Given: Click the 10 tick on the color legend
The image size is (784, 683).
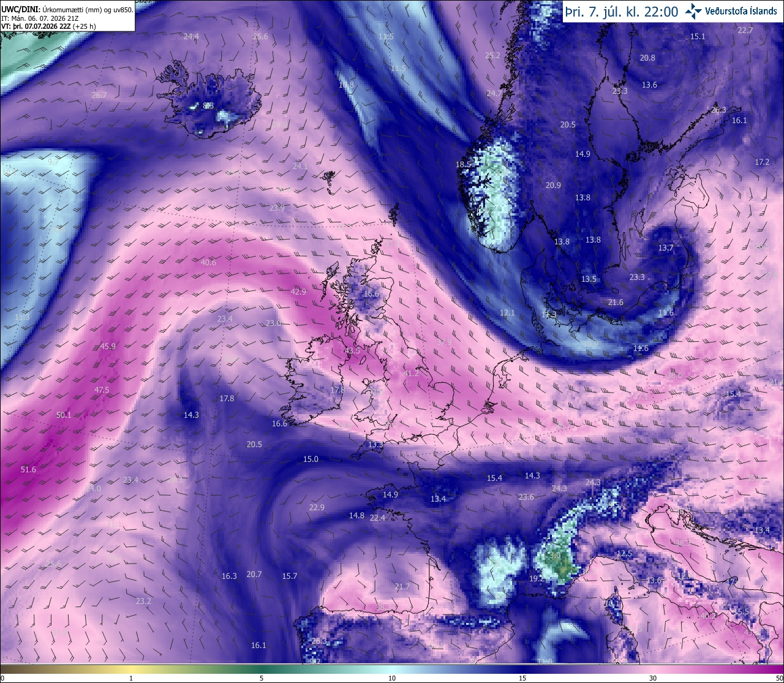Looking at the screenshot, I should (392, 677).
